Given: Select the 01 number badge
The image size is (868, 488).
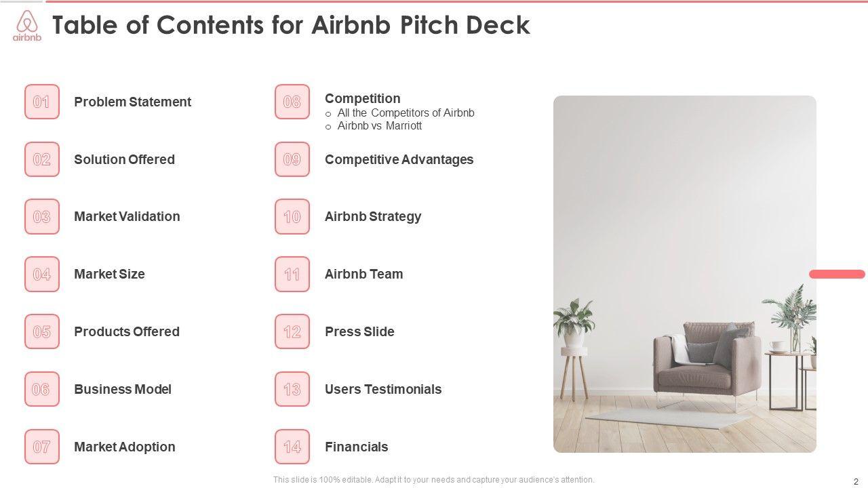Looking at the screenshot, I should point(42,102).
